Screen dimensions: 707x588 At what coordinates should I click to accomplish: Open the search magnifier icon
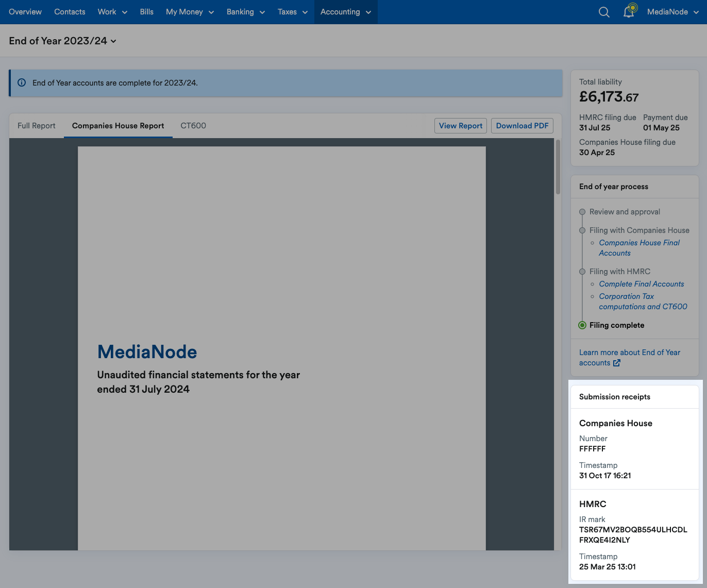point(604,12)
